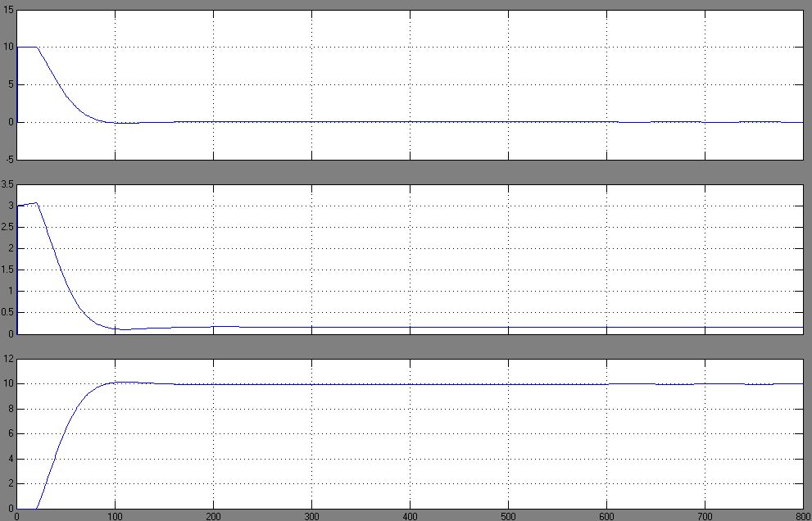
Task: Click the "10" y-axis label of the top plot
Action: pyautogui.click(x=8, y=48)
